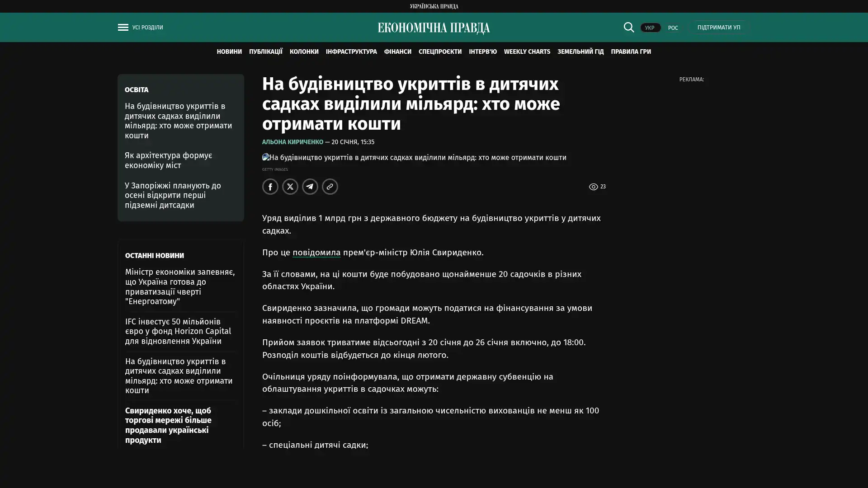Switch language toggle to УКР
Image resolution: width=868 pixels, height=488 pixels.
pos(650,28)
